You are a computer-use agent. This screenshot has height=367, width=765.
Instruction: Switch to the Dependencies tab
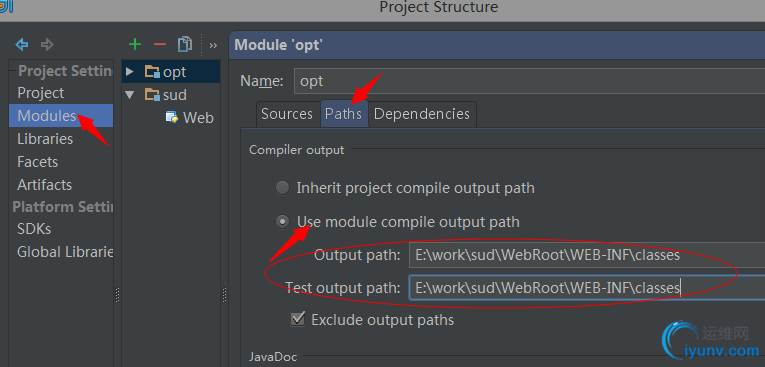click(x=422, y=114)
